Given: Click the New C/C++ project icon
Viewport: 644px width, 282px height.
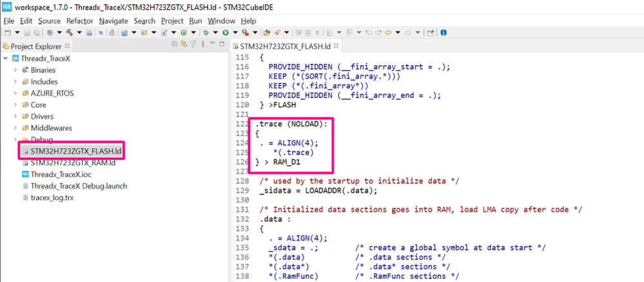Looking at the screenshot, I should [x=124, y=32].
